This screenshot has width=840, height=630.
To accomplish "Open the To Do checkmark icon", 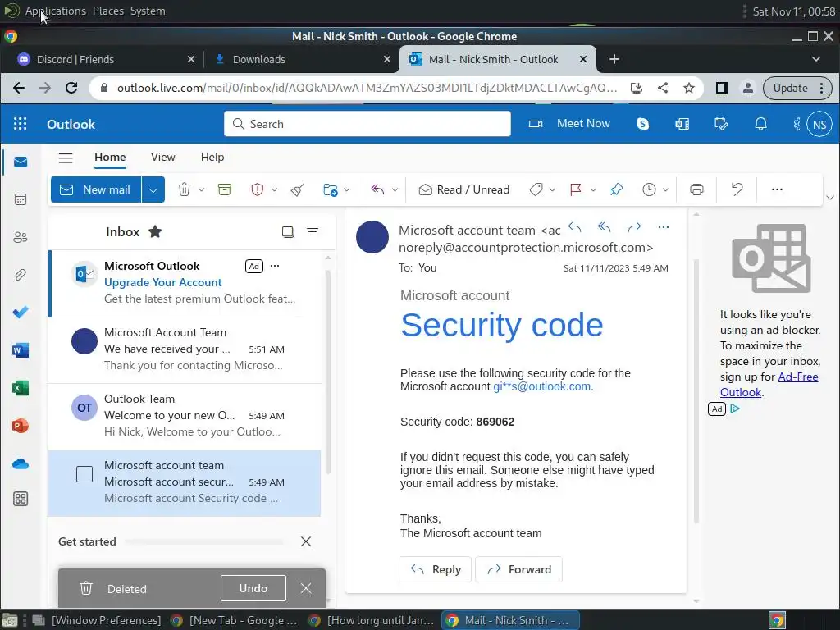I will coord(21,313).
